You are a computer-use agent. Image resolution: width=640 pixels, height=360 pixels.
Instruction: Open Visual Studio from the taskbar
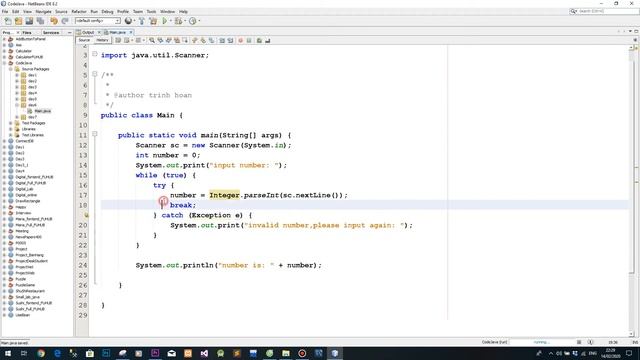(204, 353)
